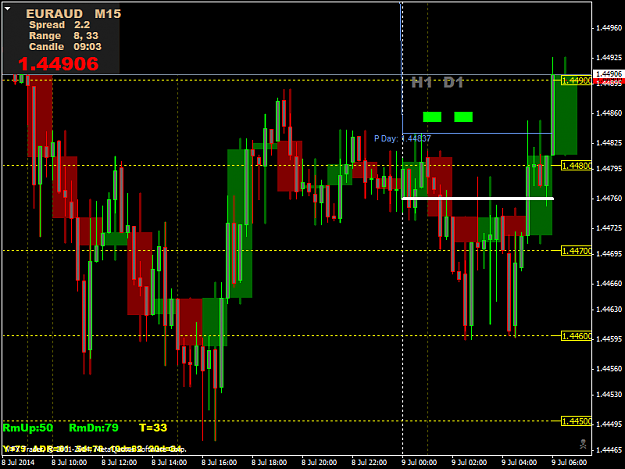Image resolution: width=625 pixels, height=469 pixels.
Task: Click the 1.44825 price axis label
Action: [609, 143]
